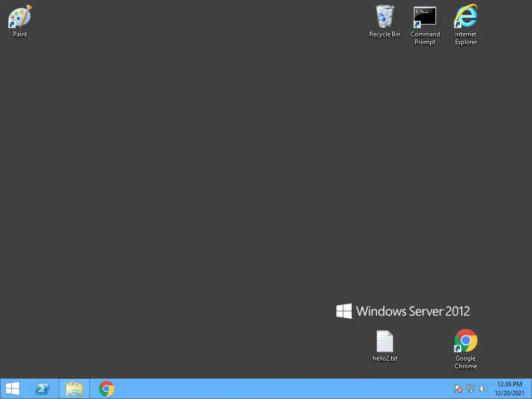
Task: Launch PowerShell from the taskbar
Action: [43, 389]
